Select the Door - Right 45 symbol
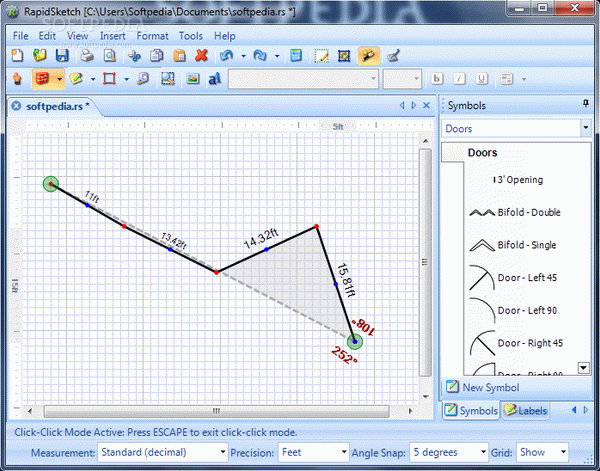Viewport: 600px width, 471px height. (516, 343)
